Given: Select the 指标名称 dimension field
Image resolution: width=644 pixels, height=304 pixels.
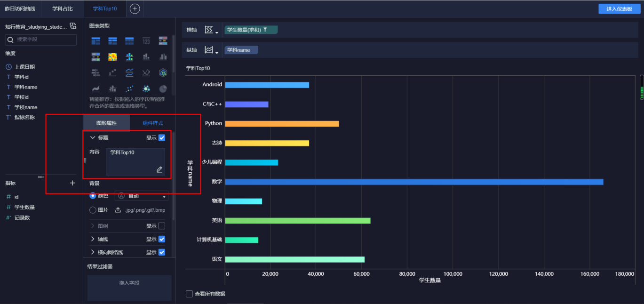Looking at the screenshot, I should tap(24, 117).
